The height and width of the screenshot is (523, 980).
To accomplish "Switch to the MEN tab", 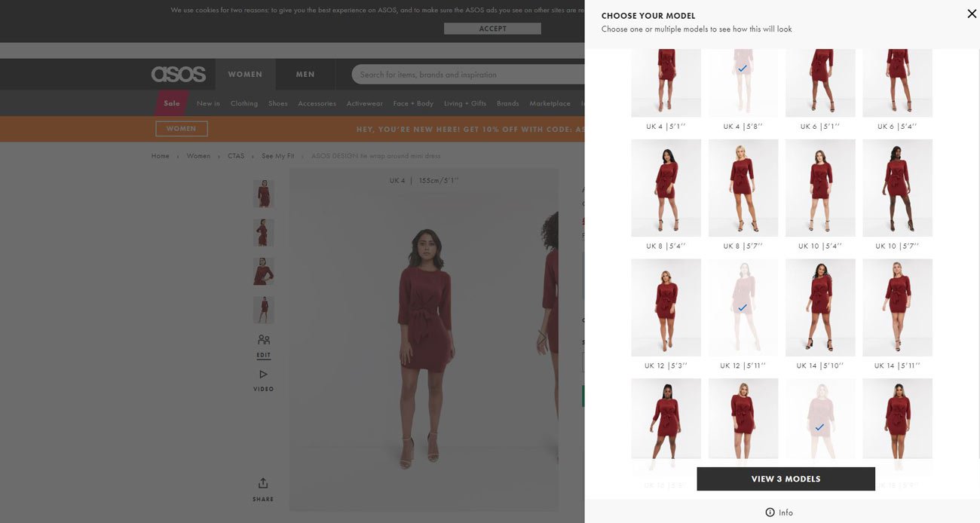I will 306,73.
